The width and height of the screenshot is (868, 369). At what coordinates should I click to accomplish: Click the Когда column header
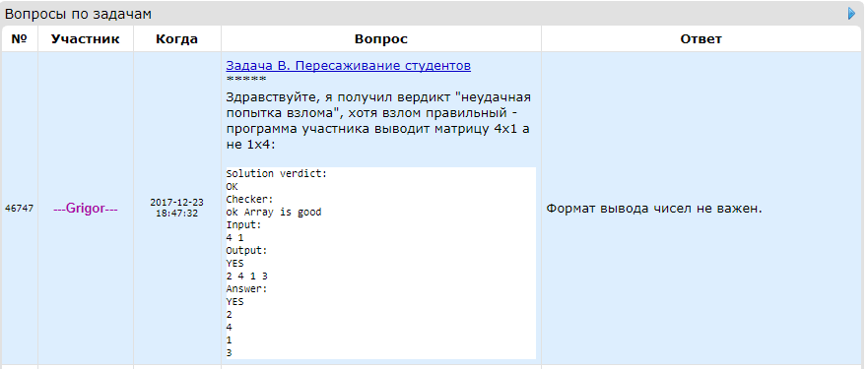(176, 38)
